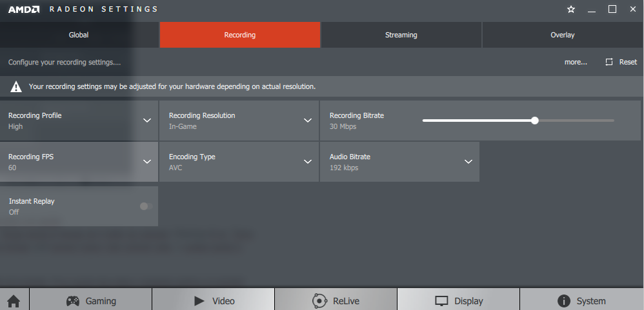The image size is (644, 310).
Task: Click the more... link
Action: 576,63
